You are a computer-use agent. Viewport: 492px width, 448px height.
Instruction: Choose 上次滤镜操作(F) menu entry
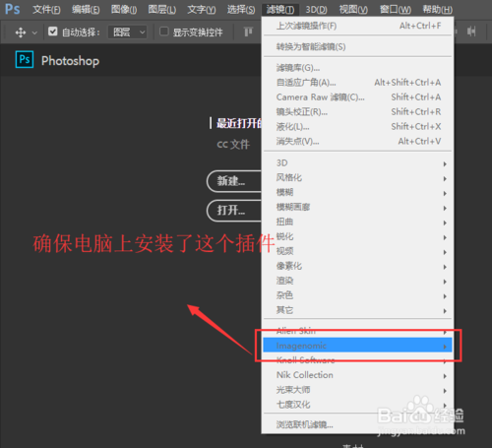point(358,26)
